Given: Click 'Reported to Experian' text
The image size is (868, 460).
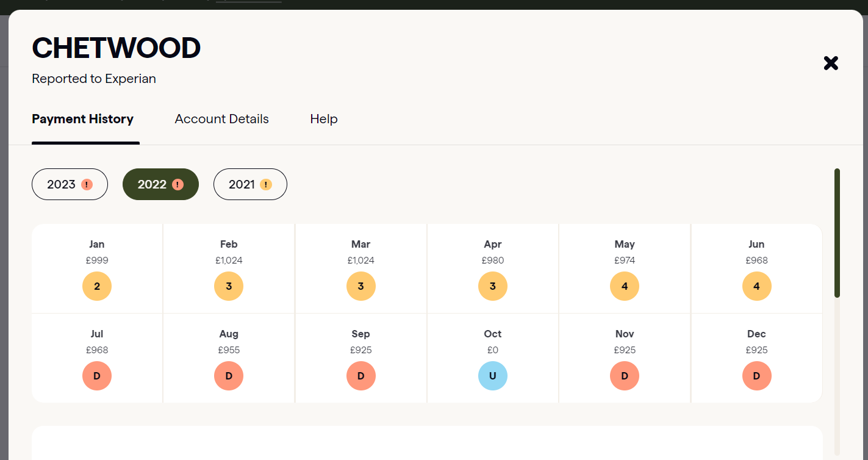Looking at the screenshot, I should point(94,79).
